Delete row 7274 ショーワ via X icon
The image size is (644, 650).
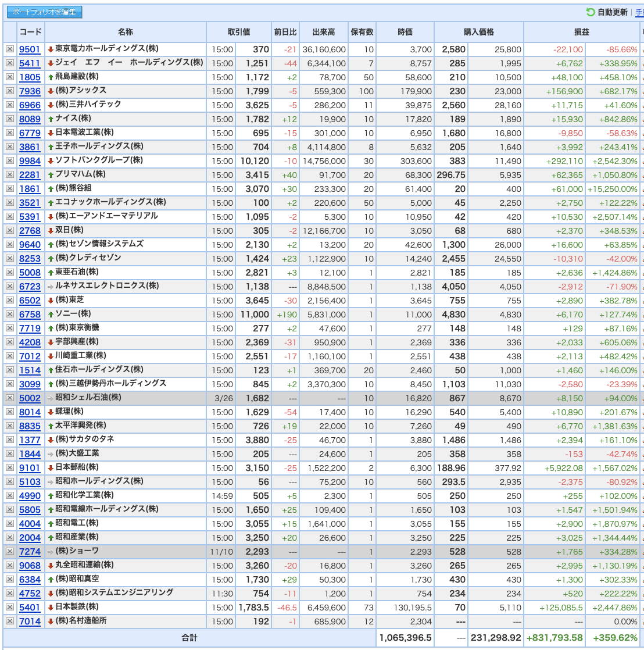click(x=10, y=551)
